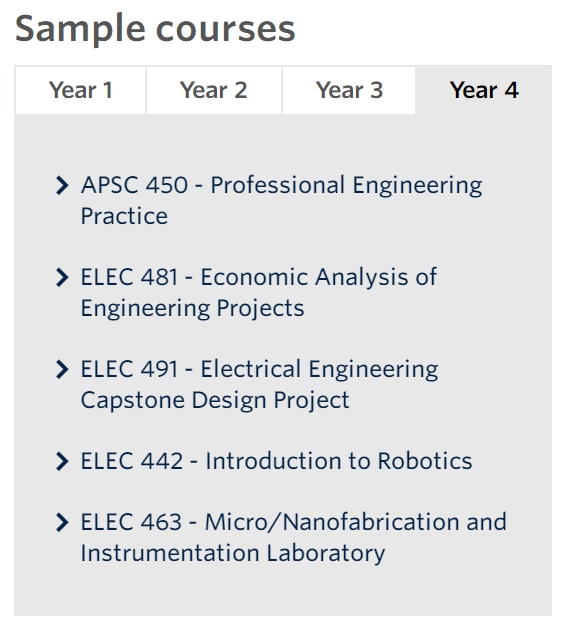Click the chevron beside APSC 450
The image size is (565, 625).
62,185
